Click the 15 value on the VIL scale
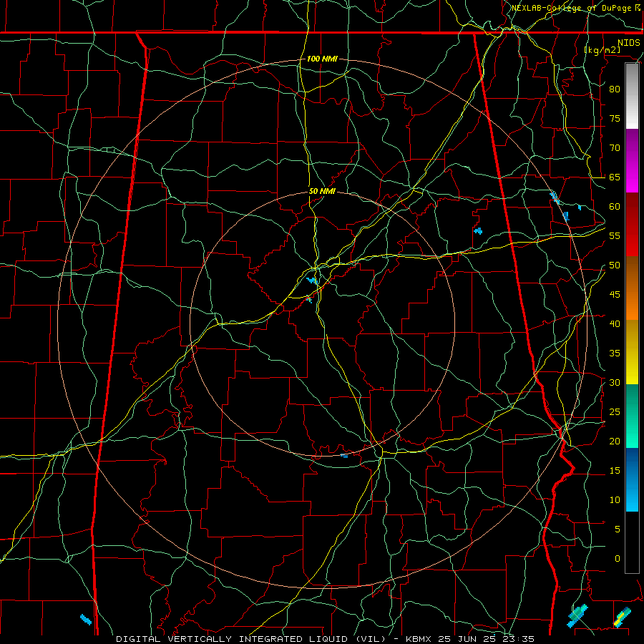Screen dimensions: 644x644 615,470
